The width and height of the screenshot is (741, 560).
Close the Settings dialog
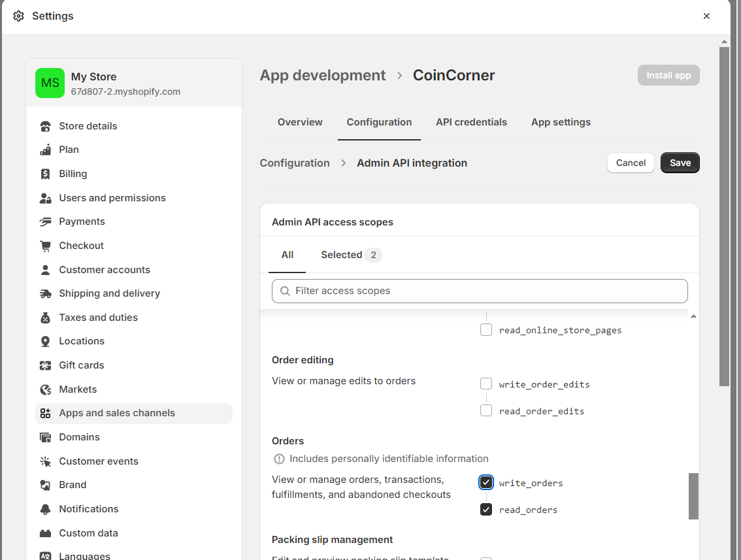point(706,16)
